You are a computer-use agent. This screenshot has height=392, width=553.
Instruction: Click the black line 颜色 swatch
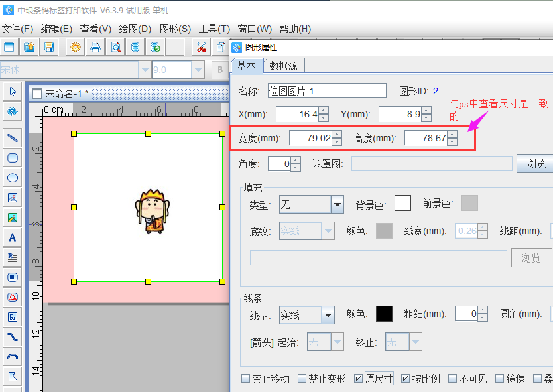[384, 314]
